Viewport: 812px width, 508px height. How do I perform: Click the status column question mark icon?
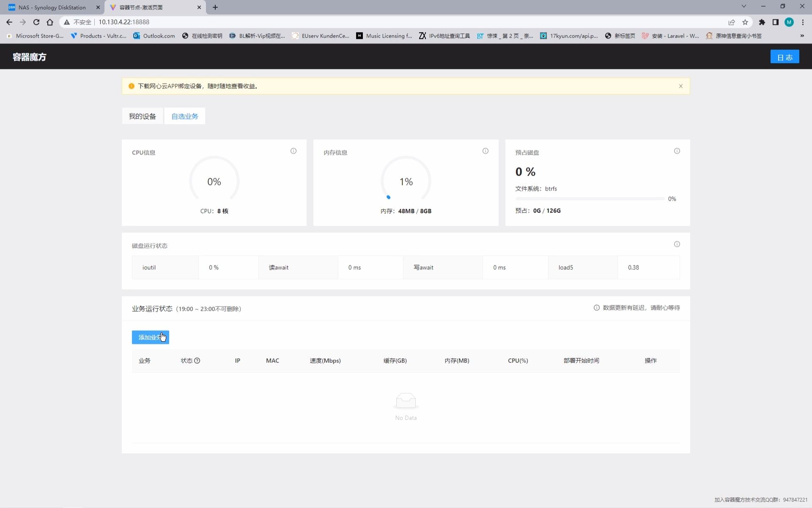(197, 361)
